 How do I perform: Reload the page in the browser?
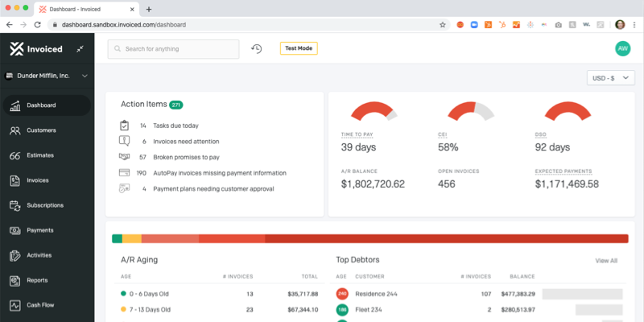pos(37,25)
